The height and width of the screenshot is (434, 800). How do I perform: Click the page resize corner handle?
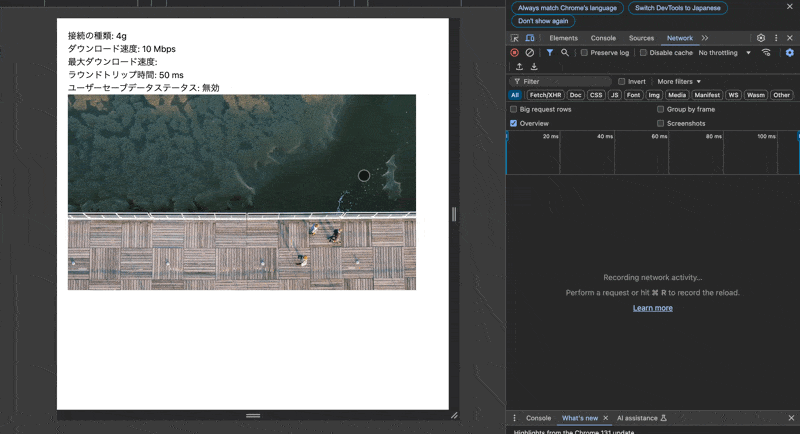[x=454, y=415]
